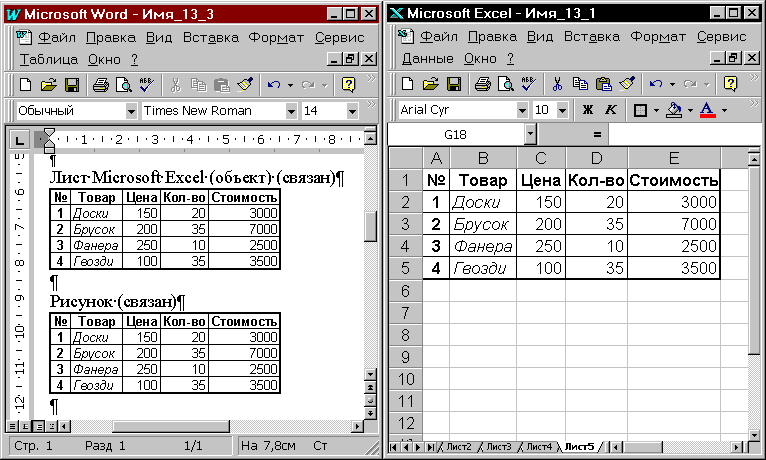Viewport: 766px width, 460px height.
Task: Click Print icon in Excel toolbar
Action: (482, 84)
